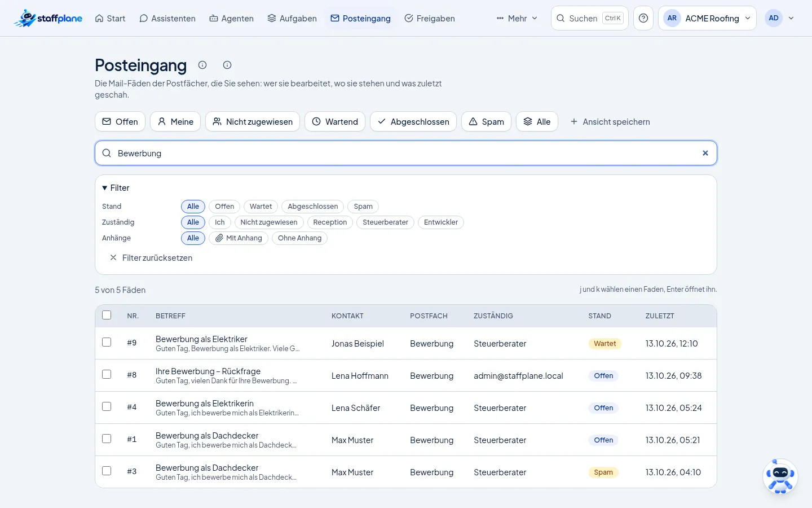Click the second info icon beside Posteingang heading
Image resolution: width=812 pixels, height=508 pixels.
227,65
